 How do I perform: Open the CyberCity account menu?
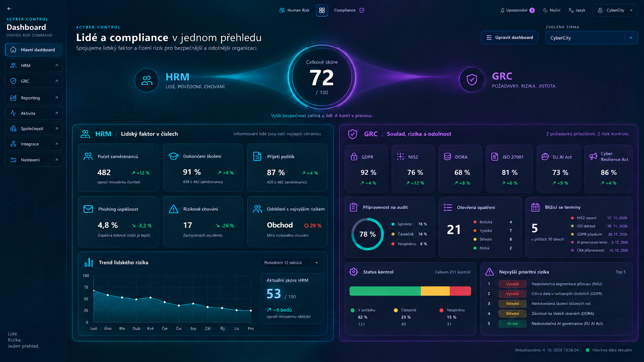coord(615,10)
